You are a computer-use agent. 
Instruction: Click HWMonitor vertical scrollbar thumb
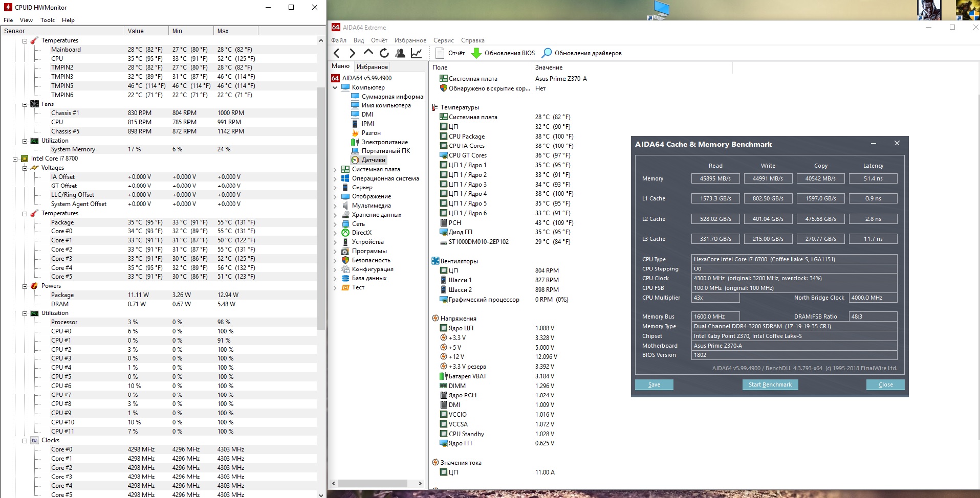321,209
